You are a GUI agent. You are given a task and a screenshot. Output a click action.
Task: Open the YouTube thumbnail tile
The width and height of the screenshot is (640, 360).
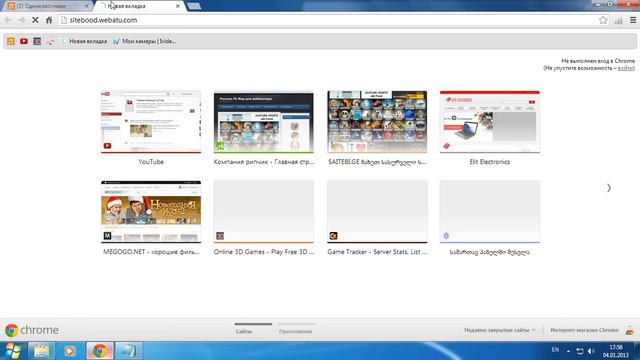(151, 122)
